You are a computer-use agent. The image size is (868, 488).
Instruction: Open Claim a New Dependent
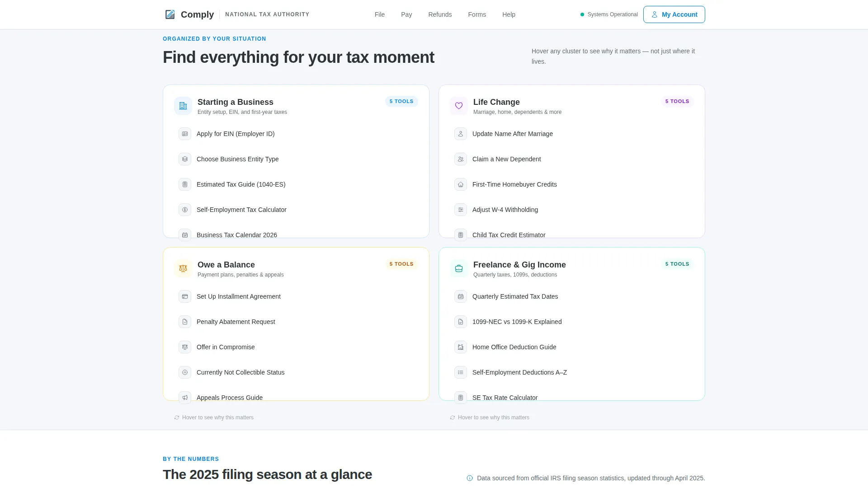pos(572,159)
